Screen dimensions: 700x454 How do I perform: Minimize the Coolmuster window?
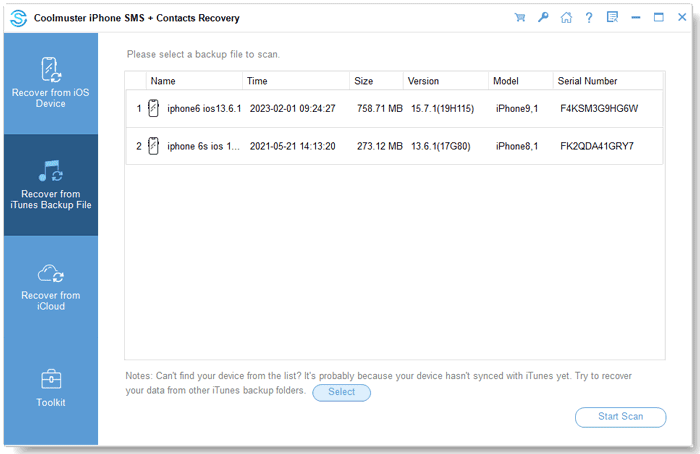tap(636, 17)
